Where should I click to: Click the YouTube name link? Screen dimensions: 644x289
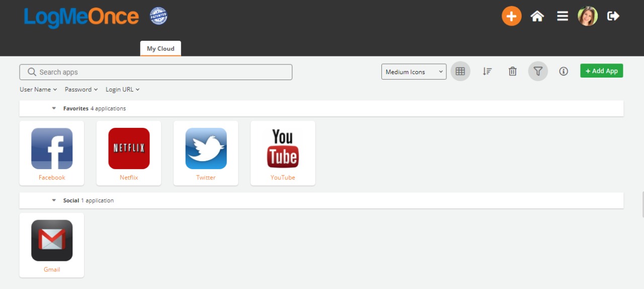pos(283,178)
